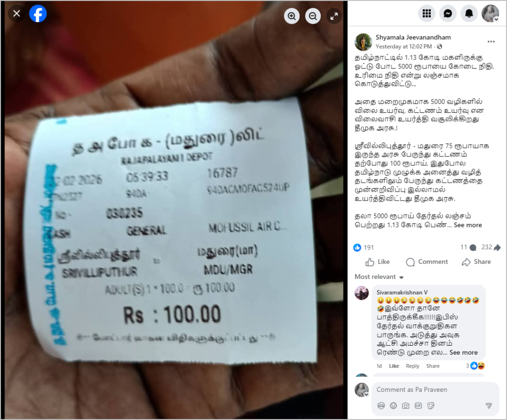Screen dimensions: 507x420
Task: Go to Facebook home via logo
Action: coord(38,13)
